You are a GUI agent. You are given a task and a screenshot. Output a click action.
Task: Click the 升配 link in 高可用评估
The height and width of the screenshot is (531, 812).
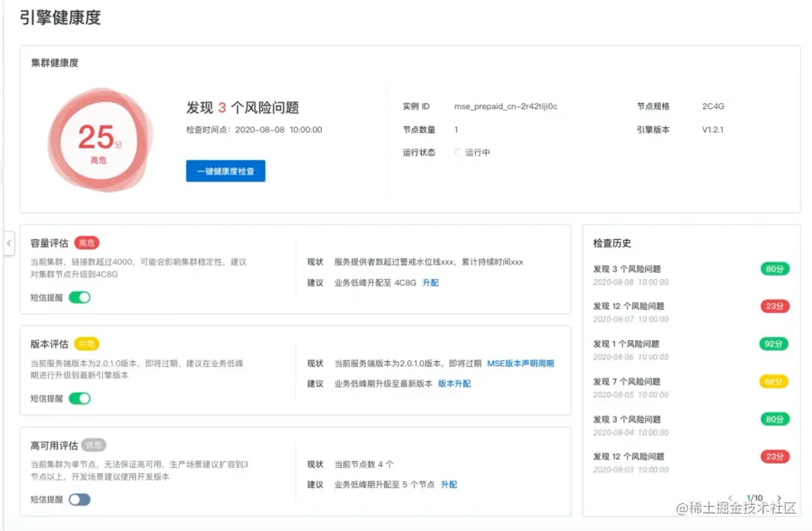tap(449, 484)
